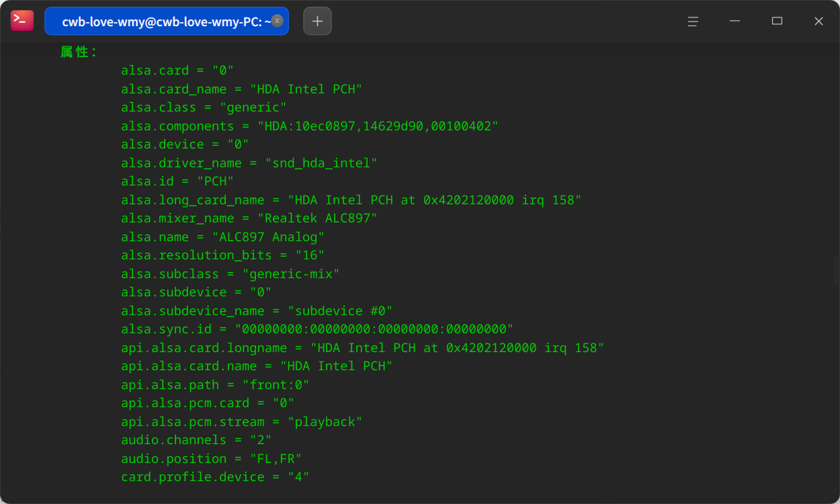Click audio.position = "FL,FR" line
The width and height of the screenshot is (840, 504).
pos(212,459)
